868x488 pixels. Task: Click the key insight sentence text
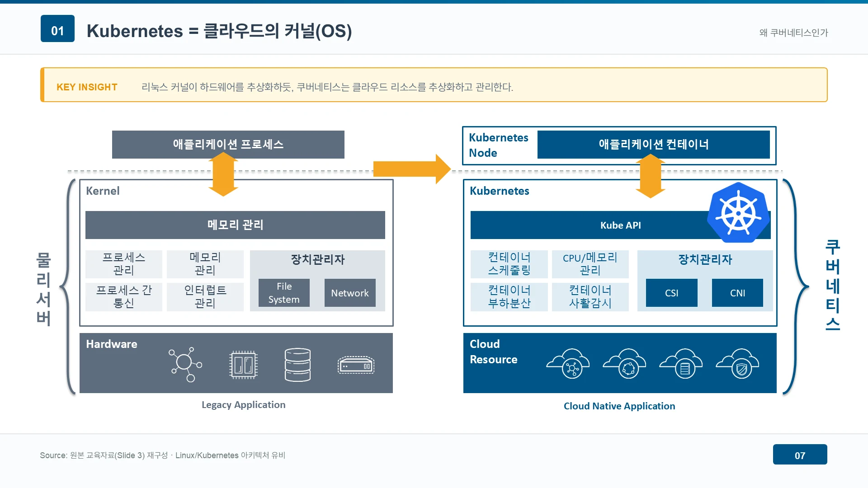click(x=327, y=87)
